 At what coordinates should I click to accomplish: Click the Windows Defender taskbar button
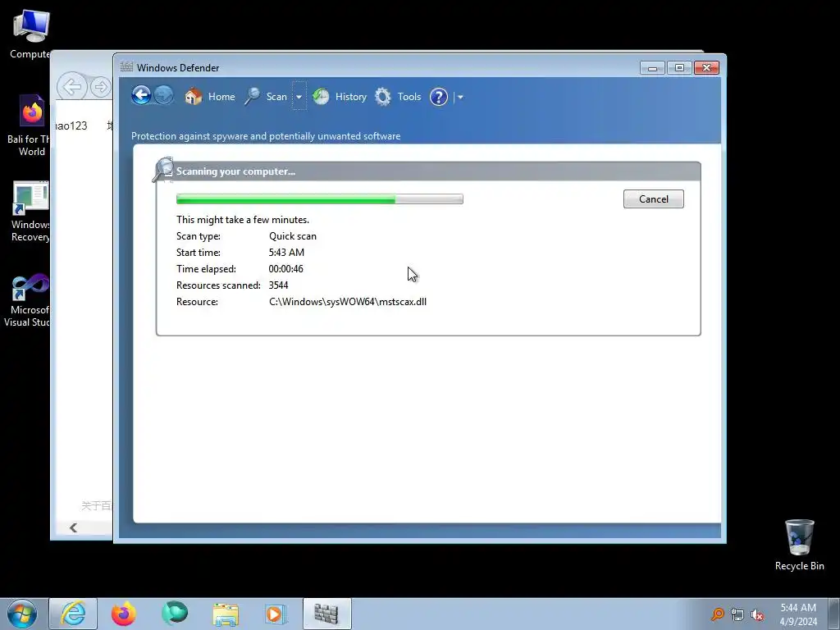coord(326,614)
